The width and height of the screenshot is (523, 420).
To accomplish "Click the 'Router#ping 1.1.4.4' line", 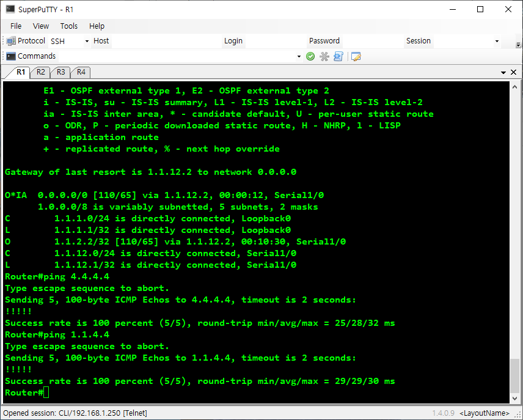I will (57, 334).
